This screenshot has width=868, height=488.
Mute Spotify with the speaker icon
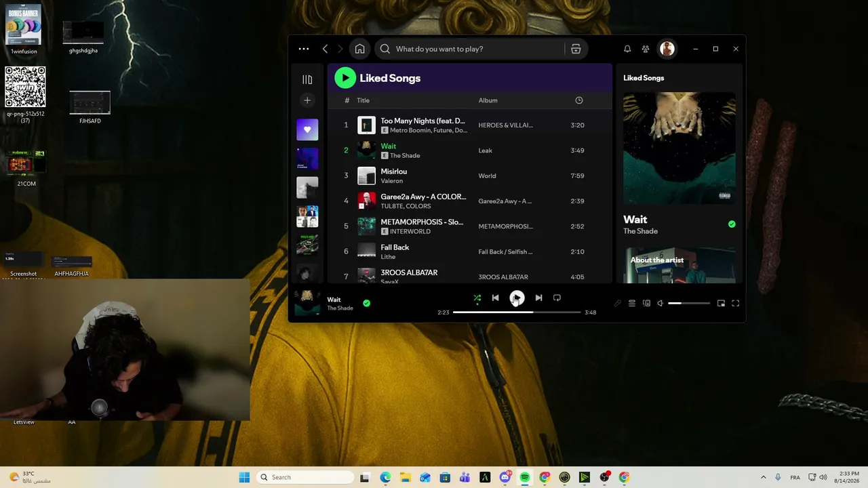[x=660, y=303]
